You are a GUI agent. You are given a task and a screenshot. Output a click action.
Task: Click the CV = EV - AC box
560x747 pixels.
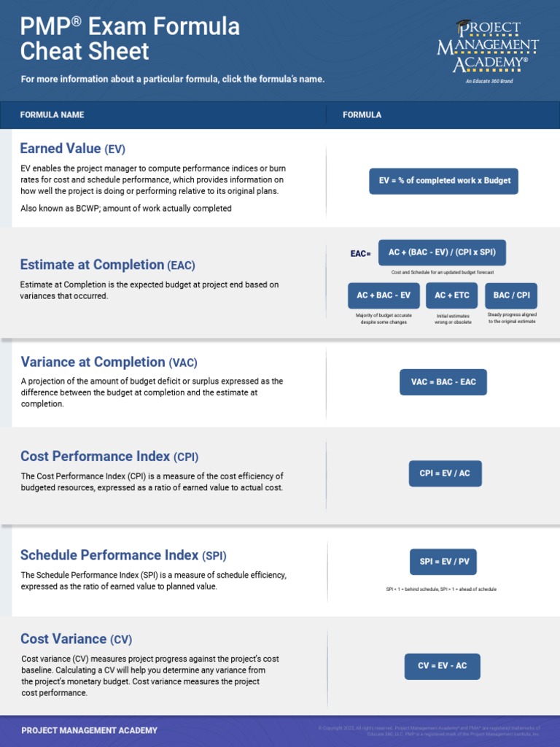[443, 666]
